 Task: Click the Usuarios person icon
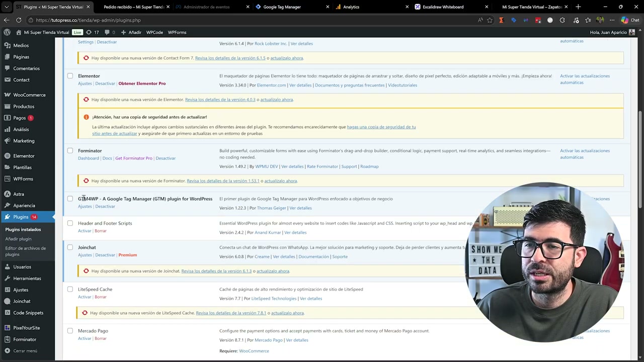[x=7, y=267]
